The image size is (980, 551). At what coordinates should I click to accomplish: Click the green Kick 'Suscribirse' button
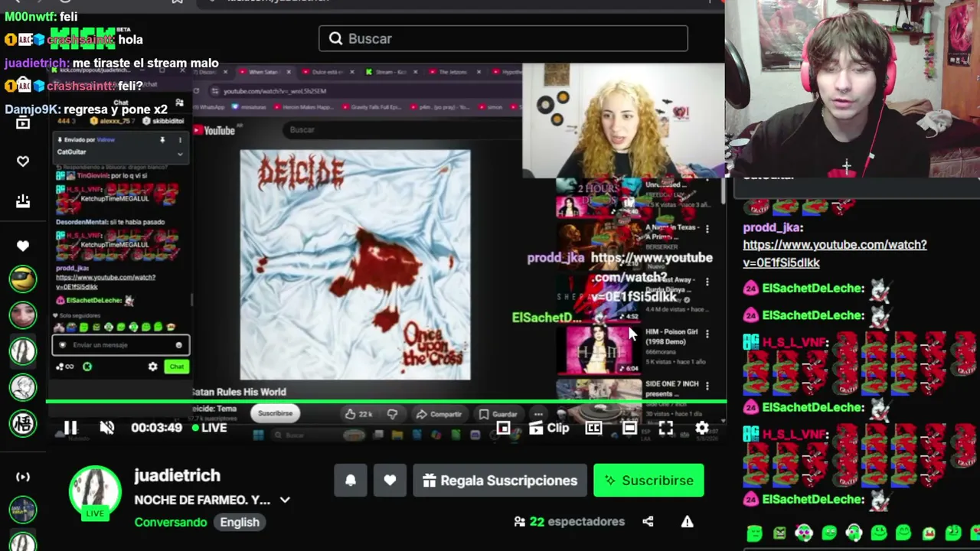648,481
